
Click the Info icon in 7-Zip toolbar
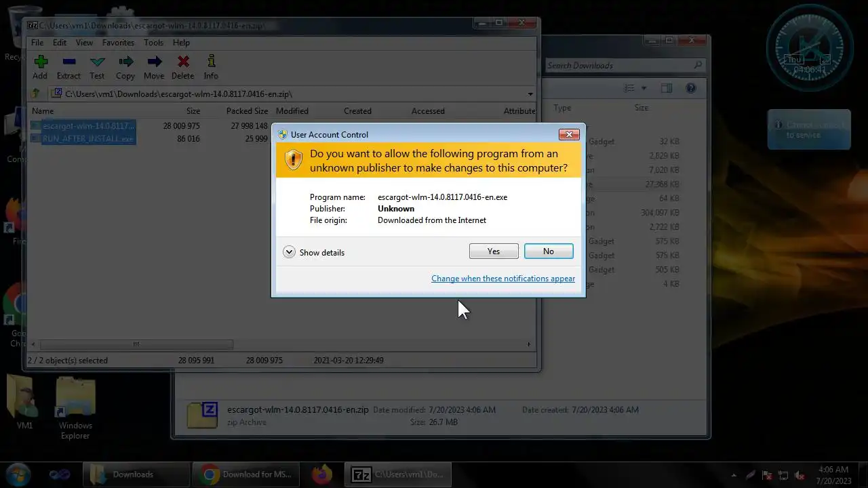coord(211,62)
